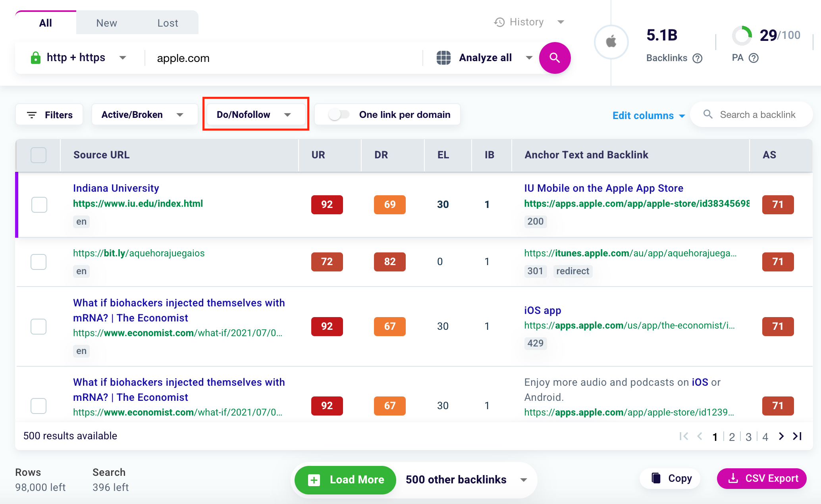Go to the last results page

[x=797, y=436]
